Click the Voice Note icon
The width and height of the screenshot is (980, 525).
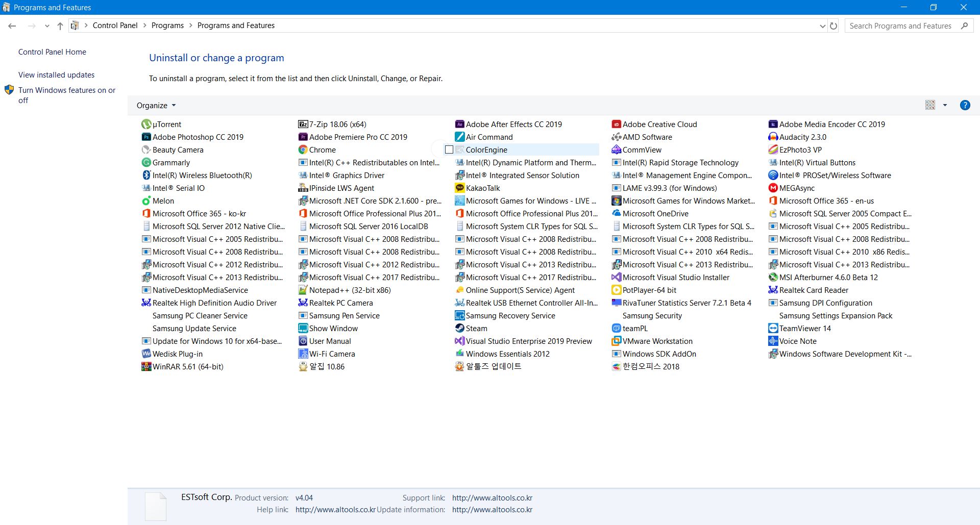(x=773, y=341)
